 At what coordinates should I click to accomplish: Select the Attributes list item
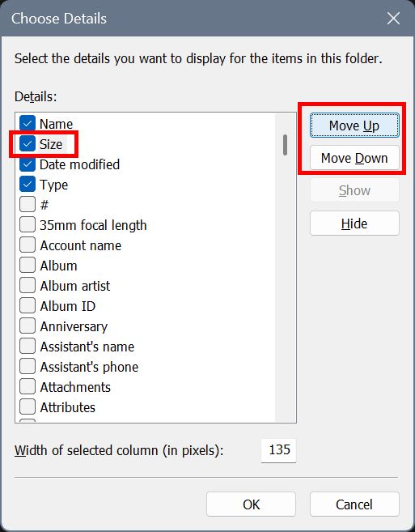(x=68, y=407)
